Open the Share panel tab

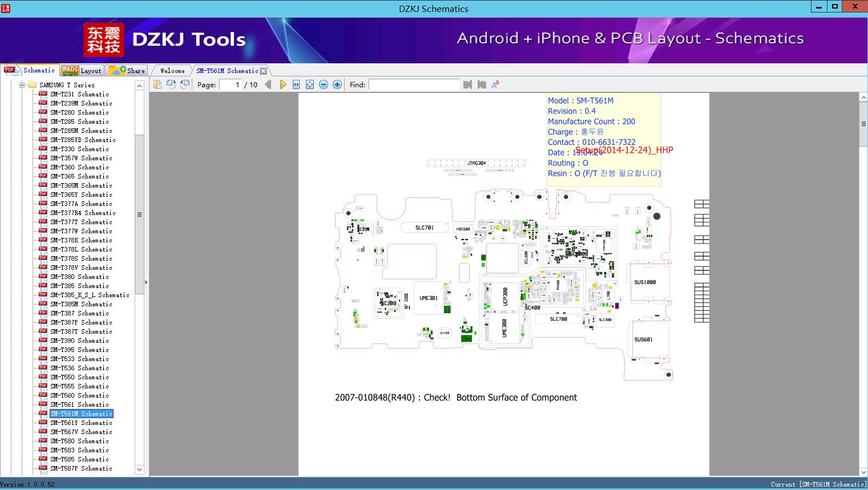(x=127, y=71)
